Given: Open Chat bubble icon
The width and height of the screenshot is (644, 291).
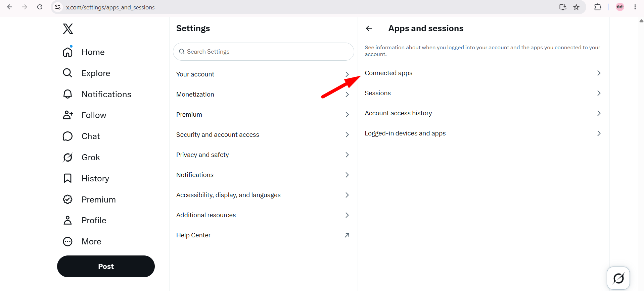Looking at the screenshot, I should (x=67, y=136).
